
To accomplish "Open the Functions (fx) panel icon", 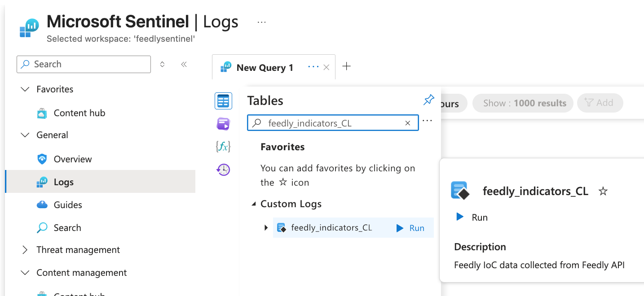I will pyautogui.click(x=223, y=147).
